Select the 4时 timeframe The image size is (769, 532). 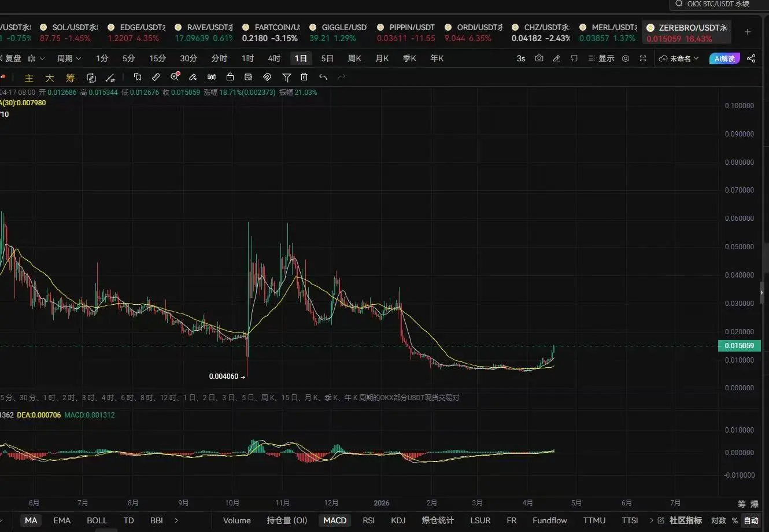(274, 58)
